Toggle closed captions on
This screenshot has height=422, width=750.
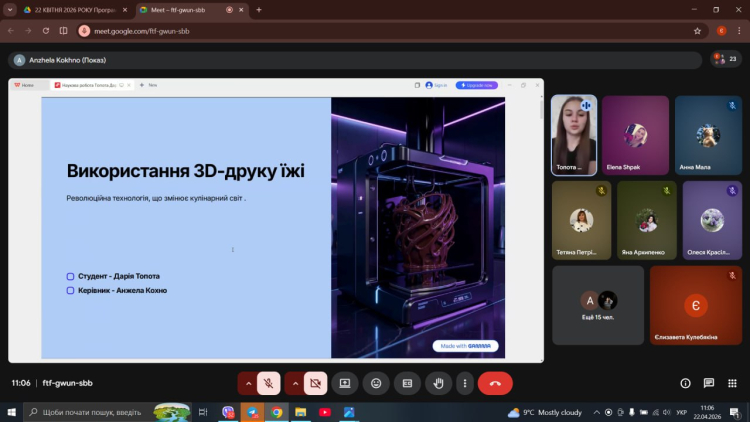coord(407,383)
